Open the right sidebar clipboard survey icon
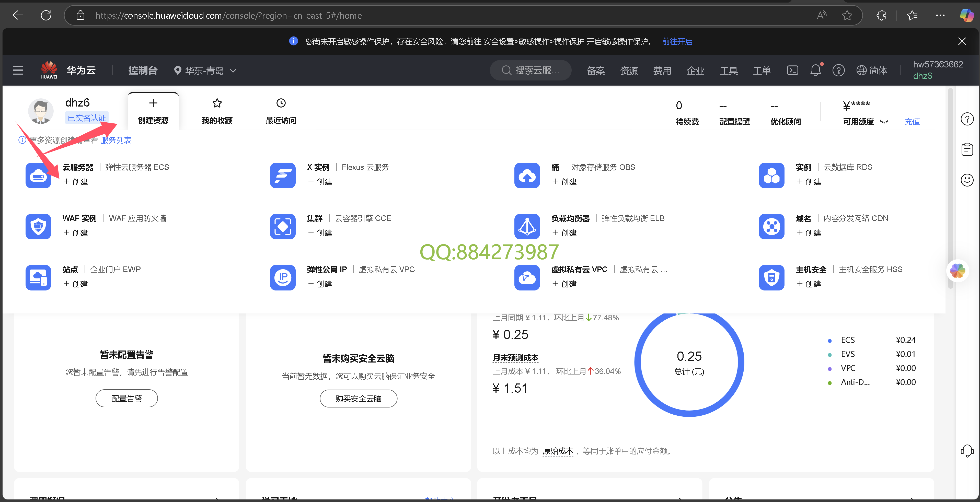The image size is (980, 502). click(x=967, y=149)
